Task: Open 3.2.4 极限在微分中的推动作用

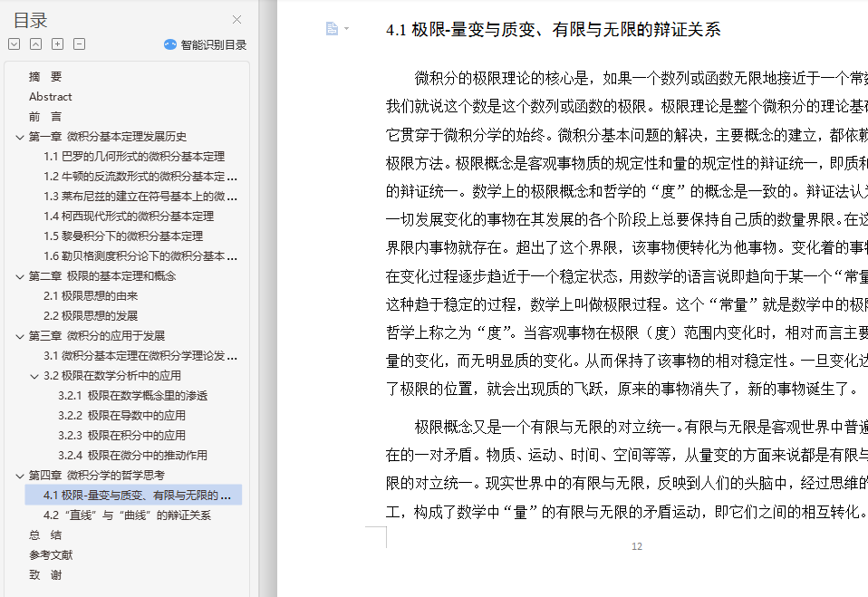Action: [x=133, y=456]
